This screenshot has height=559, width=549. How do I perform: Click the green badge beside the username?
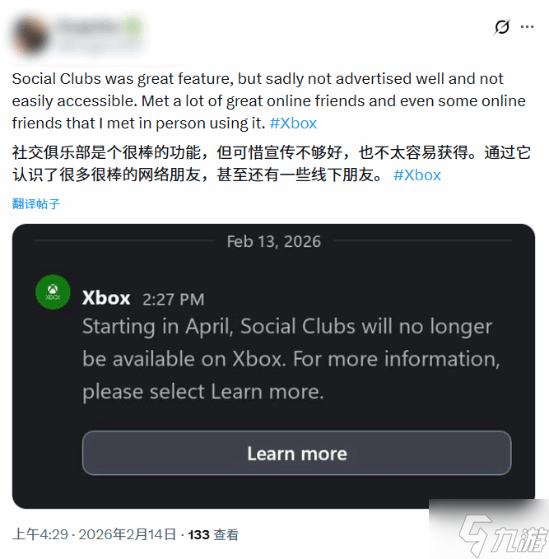[134, 27]
